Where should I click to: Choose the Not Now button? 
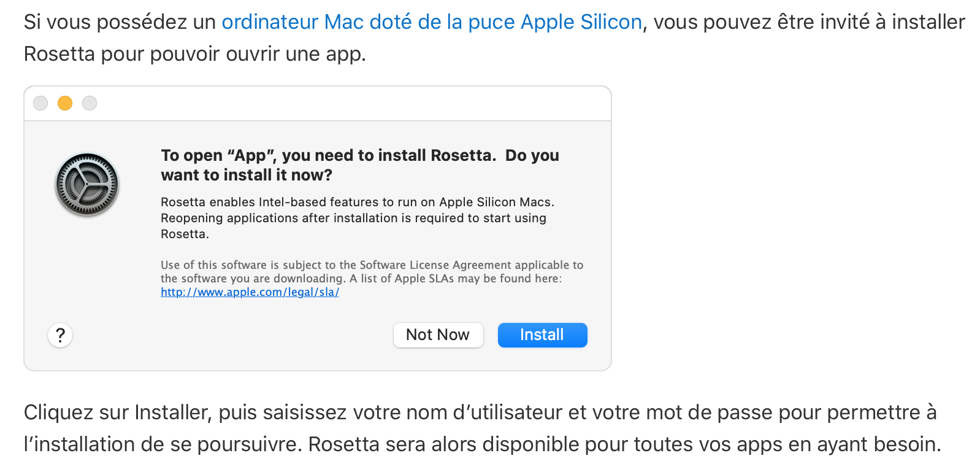click(x=438, y=335)
